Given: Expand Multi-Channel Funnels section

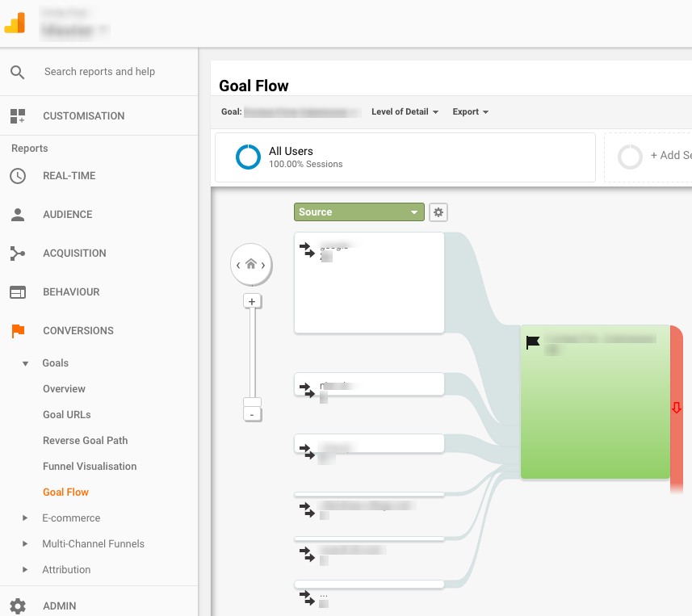Looking at the screenshot, I should 25,544.
